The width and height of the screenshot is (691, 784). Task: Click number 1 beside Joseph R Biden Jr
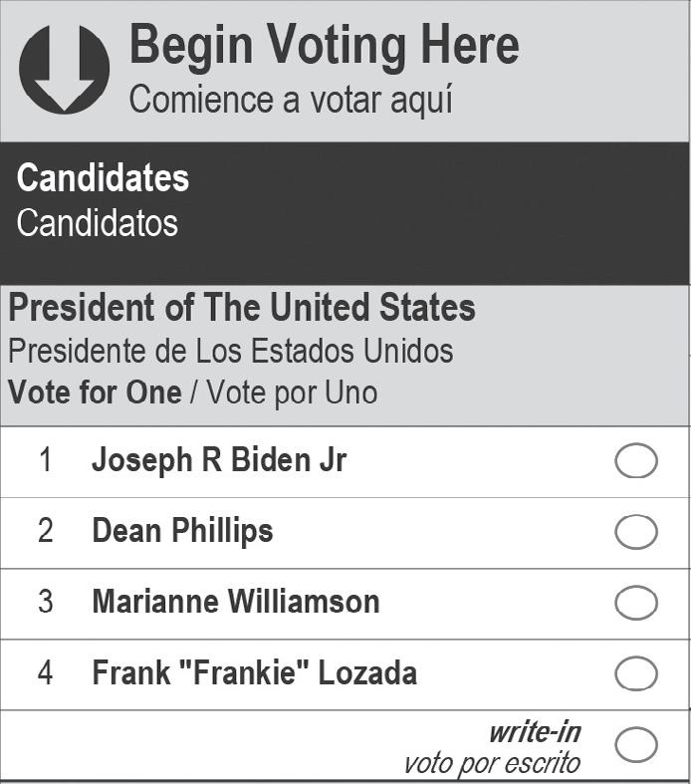(x=46, y=461)
